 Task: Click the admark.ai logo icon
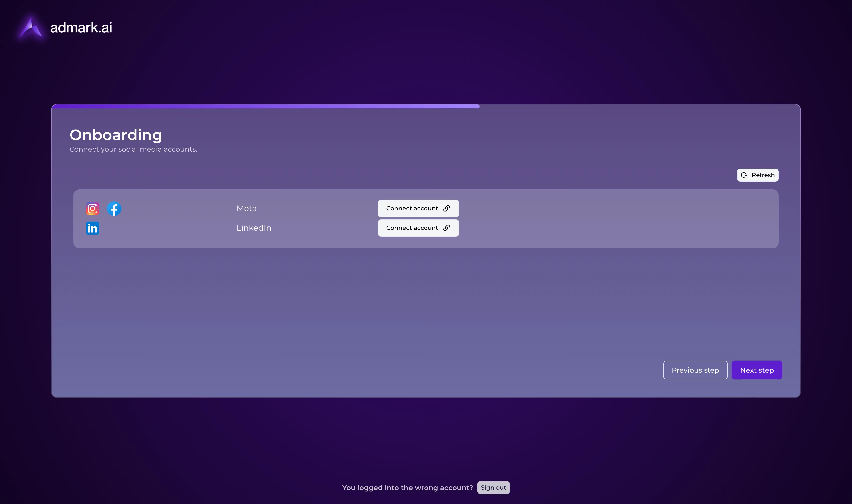click(31, 28)
